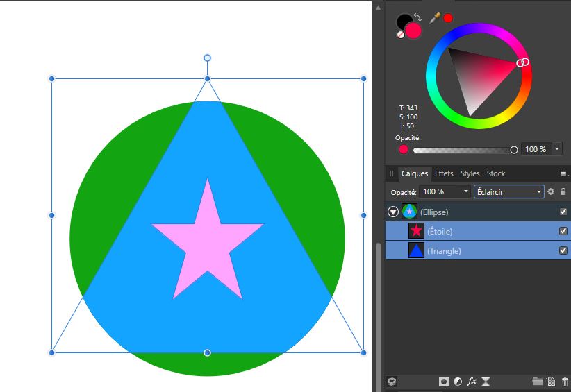Viewport: 571px width, 392px height.
Task: Toggle the layer lock icon
Action: [563, 191]
